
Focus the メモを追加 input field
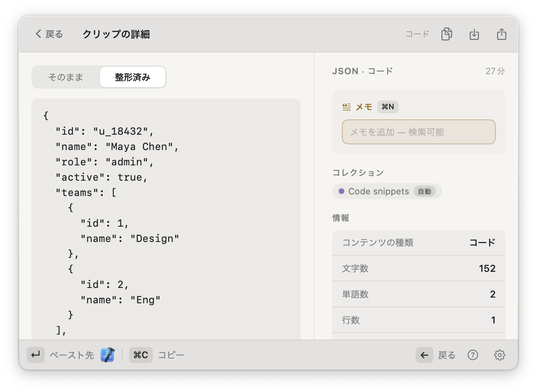(418, 132)
